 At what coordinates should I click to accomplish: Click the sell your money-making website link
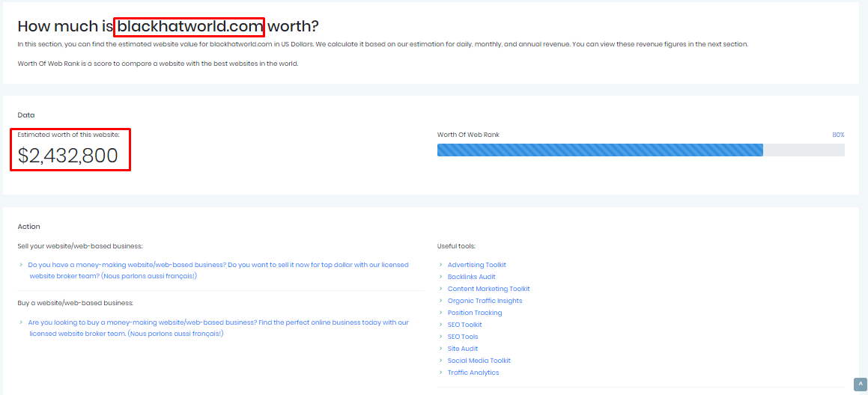tap(219, 270)
